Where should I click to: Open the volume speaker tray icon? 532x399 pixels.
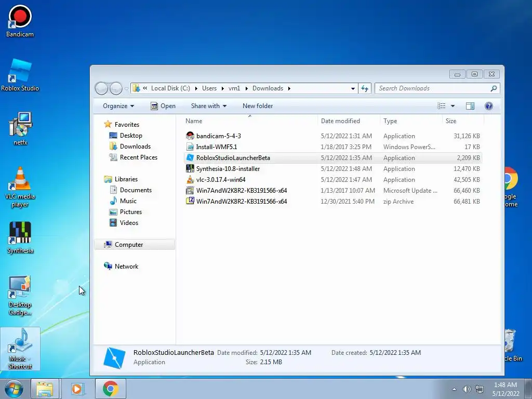click(467, 389)
